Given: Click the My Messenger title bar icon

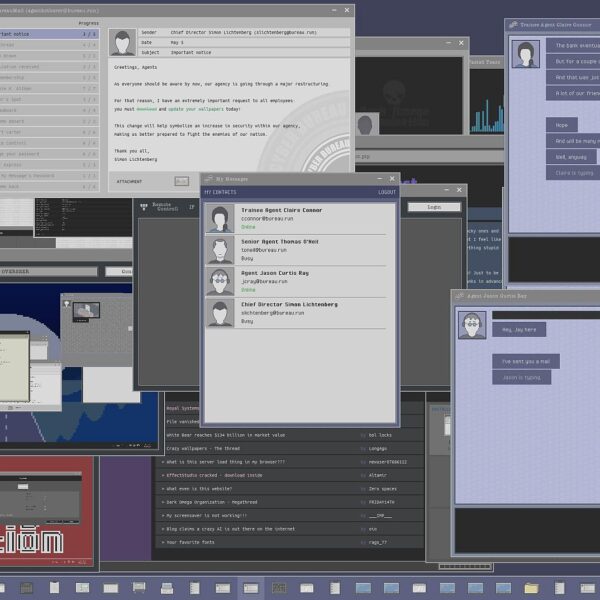Looking at the screenshot, I should [x=209, y=179].
